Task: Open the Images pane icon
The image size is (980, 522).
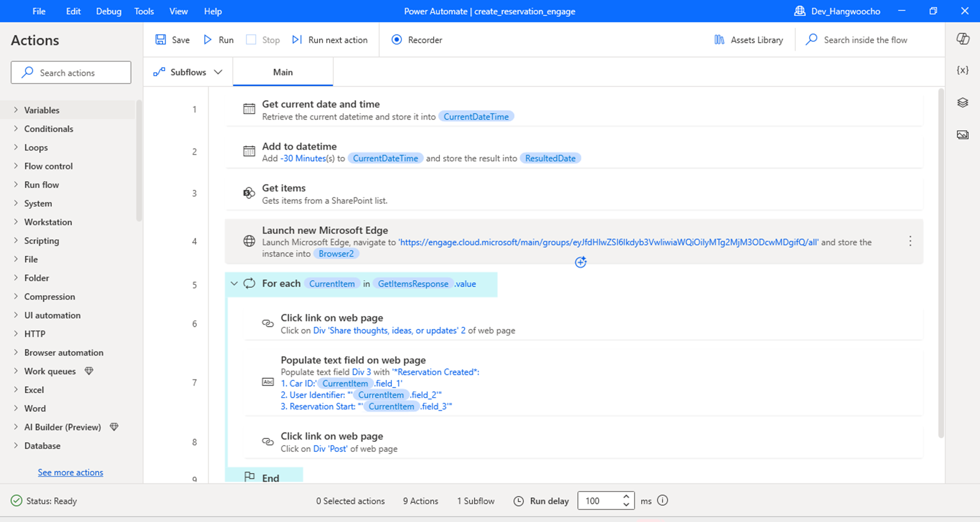Action: click(x=963, y=135)
